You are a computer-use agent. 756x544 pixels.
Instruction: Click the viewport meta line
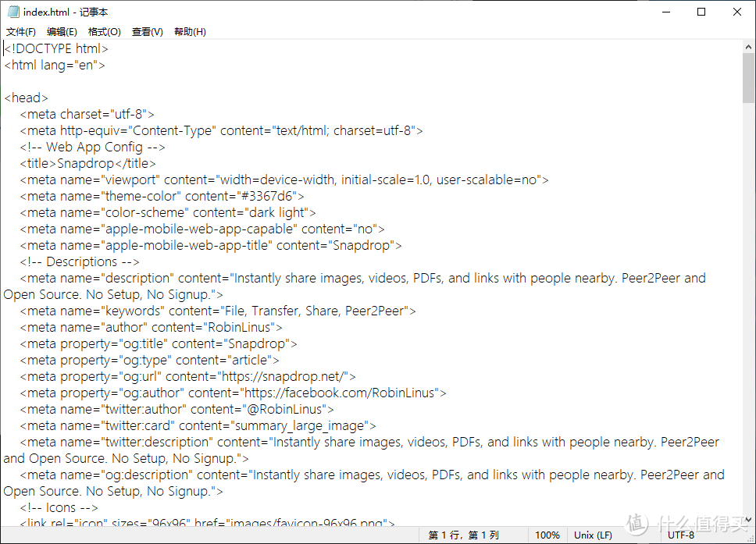[284, 180]
